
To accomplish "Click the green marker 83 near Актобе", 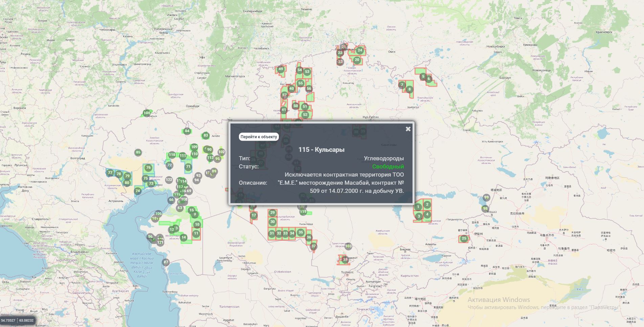I will coord(206,136).
